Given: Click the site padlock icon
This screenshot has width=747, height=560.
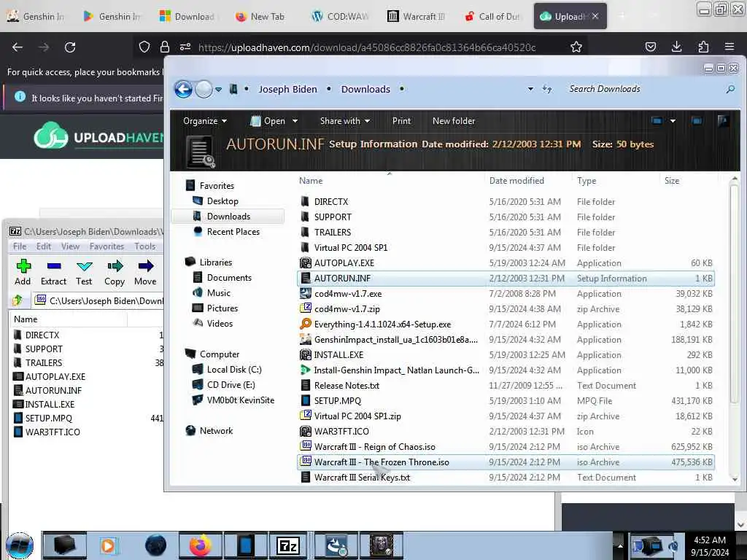Looking at the screenshot, I should click(165, 47).
